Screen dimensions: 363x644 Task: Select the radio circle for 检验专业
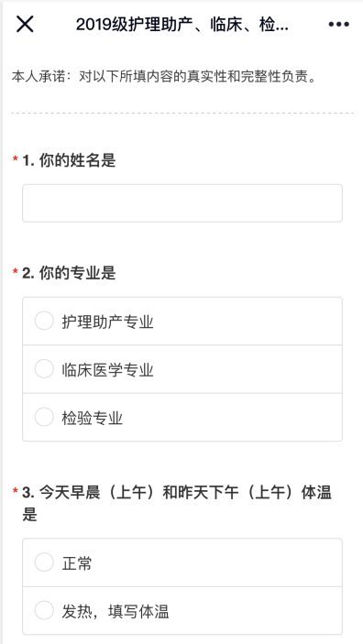click(44, 417)
